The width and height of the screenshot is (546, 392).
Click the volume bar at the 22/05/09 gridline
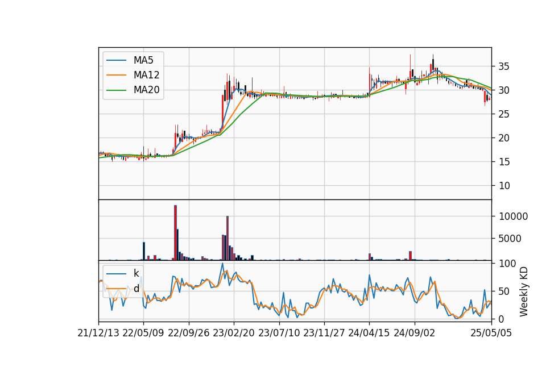click(144, 251)
